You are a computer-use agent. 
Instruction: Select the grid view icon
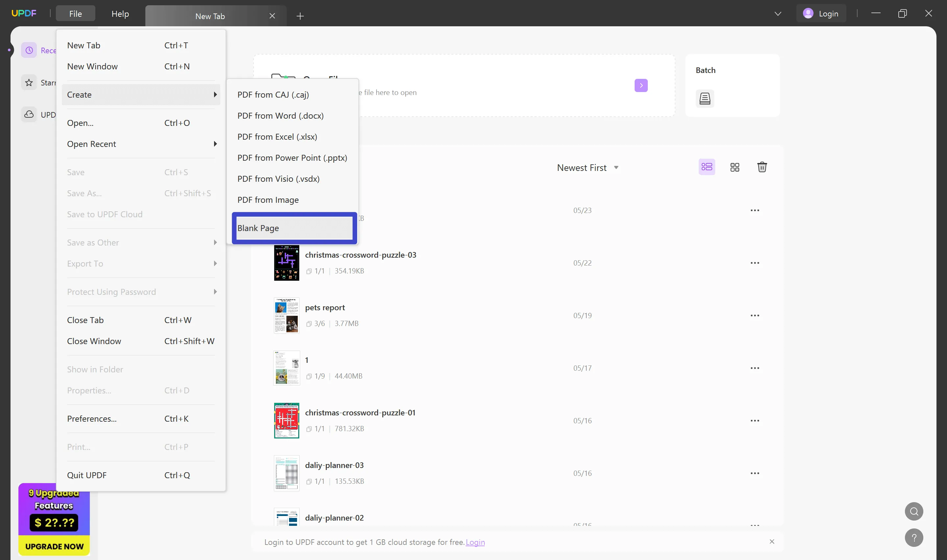pyautogui.click(x=734, y=167)
